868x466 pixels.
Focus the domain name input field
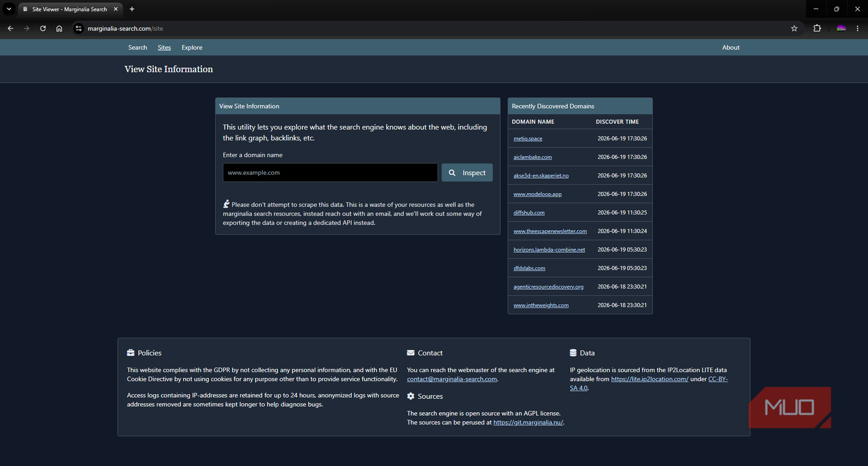pos(330,172)
